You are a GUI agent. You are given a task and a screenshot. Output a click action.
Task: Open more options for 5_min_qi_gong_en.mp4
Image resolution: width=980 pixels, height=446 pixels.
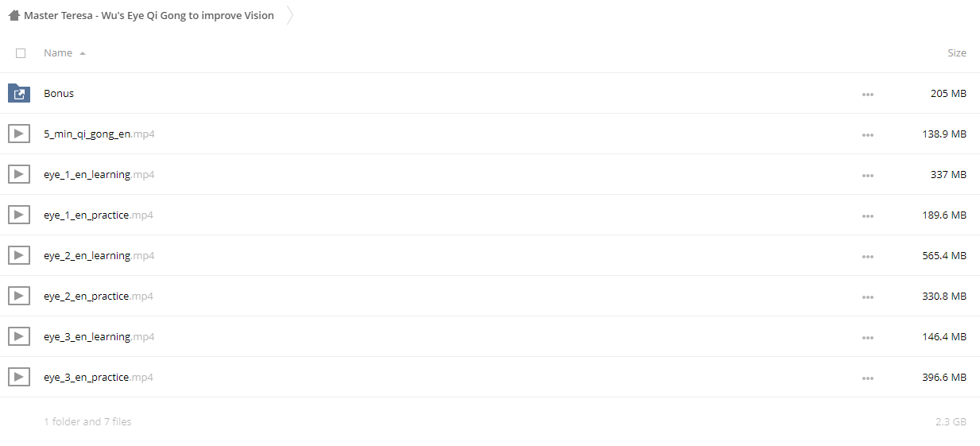click(867, 135)
